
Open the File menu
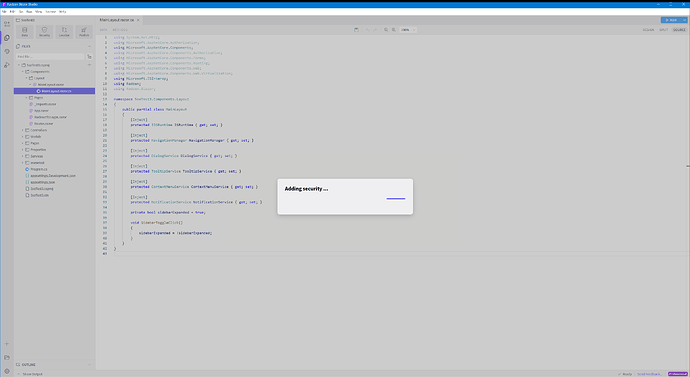(4, 12)
